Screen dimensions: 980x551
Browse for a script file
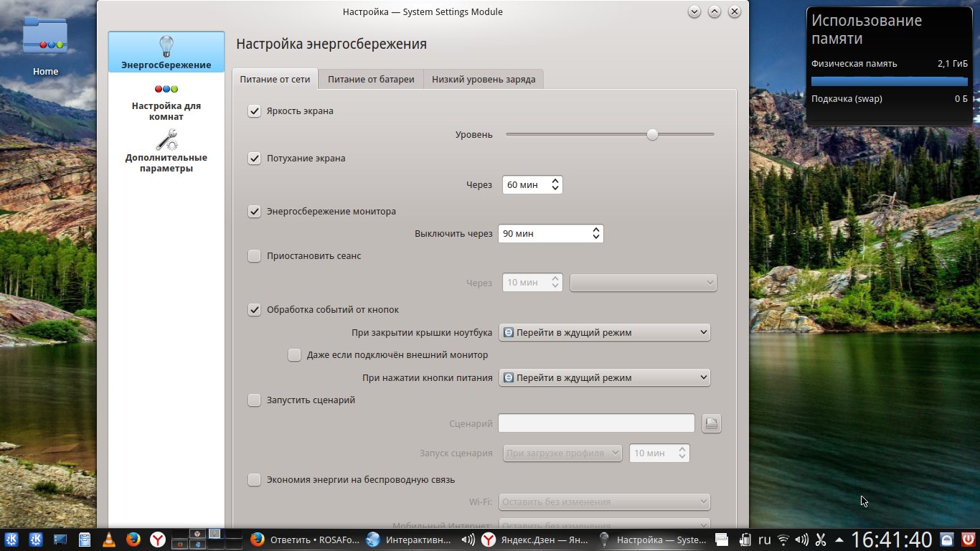(x=711, y=423)
